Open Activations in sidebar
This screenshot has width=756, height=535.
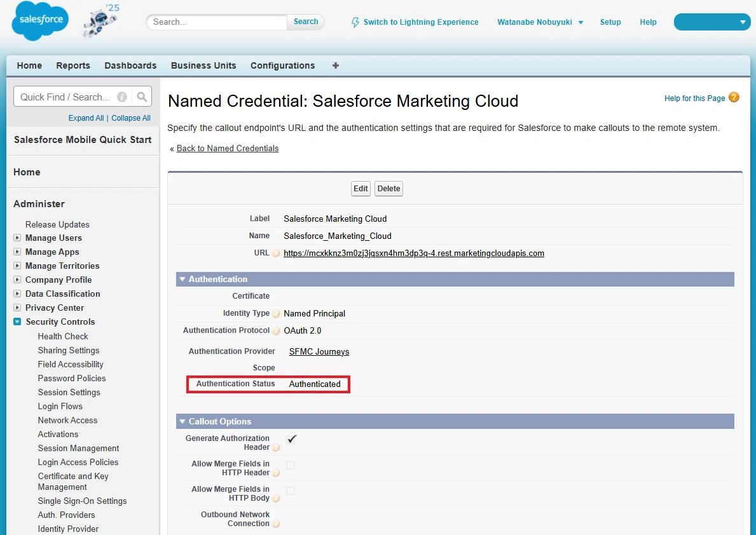(x=58, y=434)
